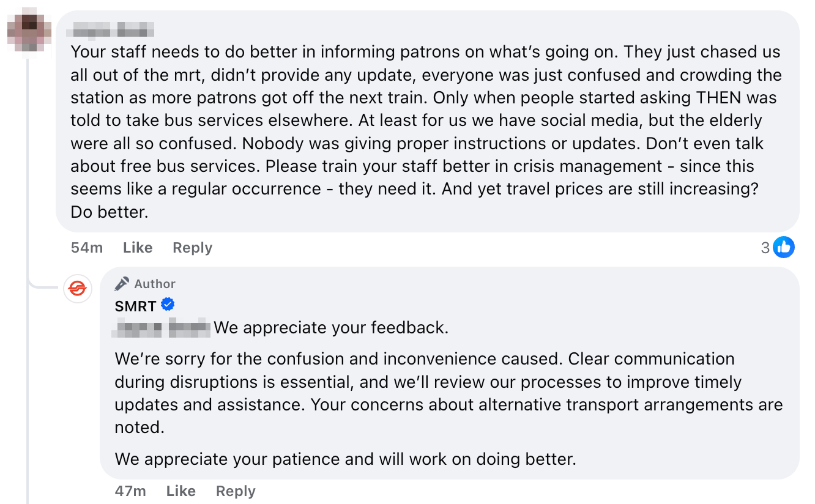Screen dimensions: 815x504
Task: Reply to SMRT's author comment
Action: [236, 491]
